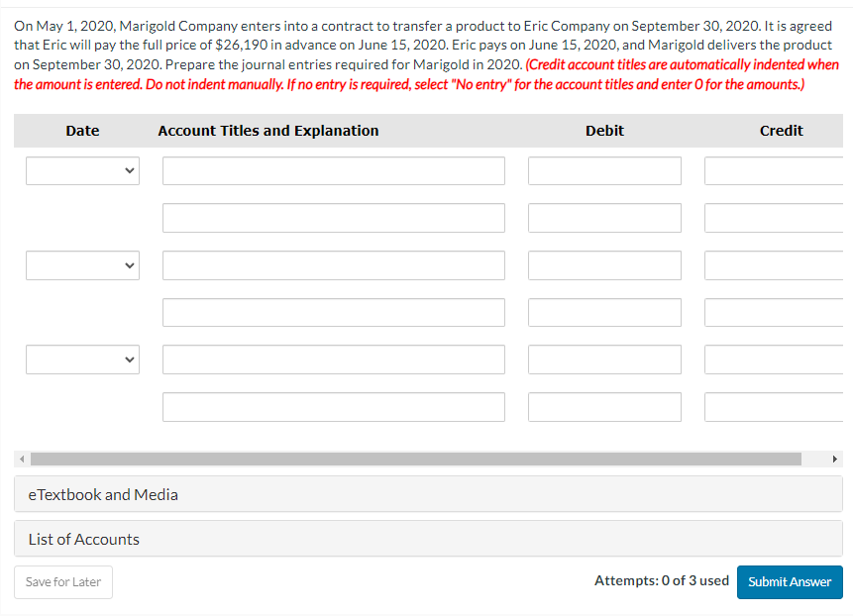Click the fourth row account title field

click(x=334, y=312)
